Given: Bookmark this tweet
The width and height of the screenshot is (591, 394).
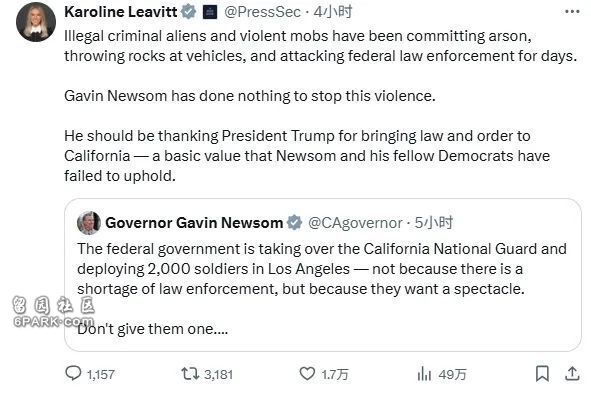Looking at the screenshot, I should click(542, 374).
